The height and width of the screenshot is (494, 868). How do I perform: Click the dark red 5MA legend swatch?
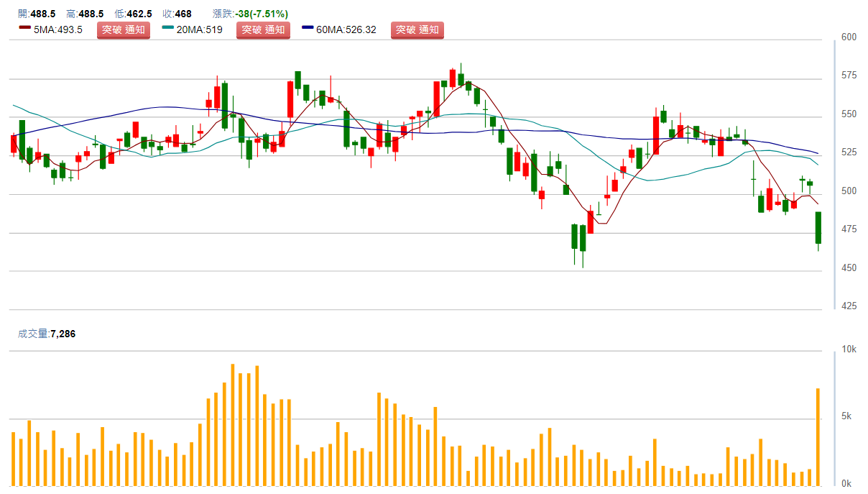(x=24, y=28)
